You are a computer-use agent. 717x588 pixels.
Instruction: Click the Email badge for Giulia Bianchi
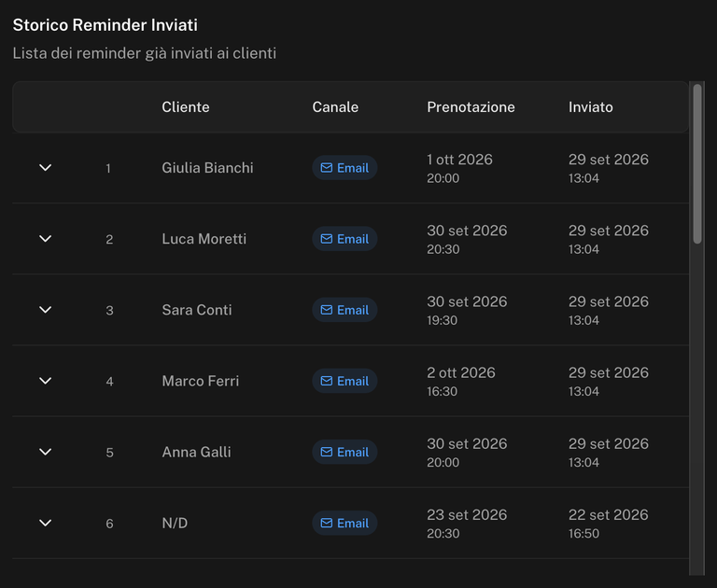(344, 168)
